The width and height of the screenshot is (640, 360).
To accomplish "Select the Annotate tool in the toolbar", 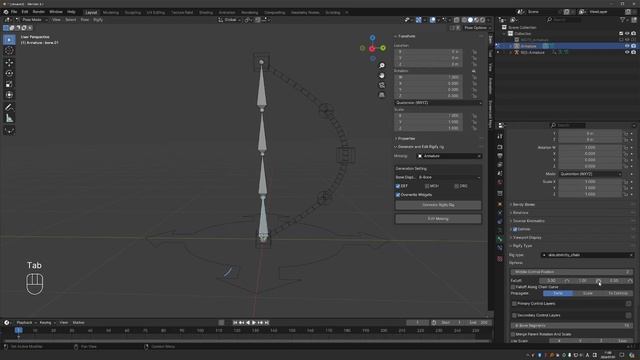I will (x=9, y=107).
